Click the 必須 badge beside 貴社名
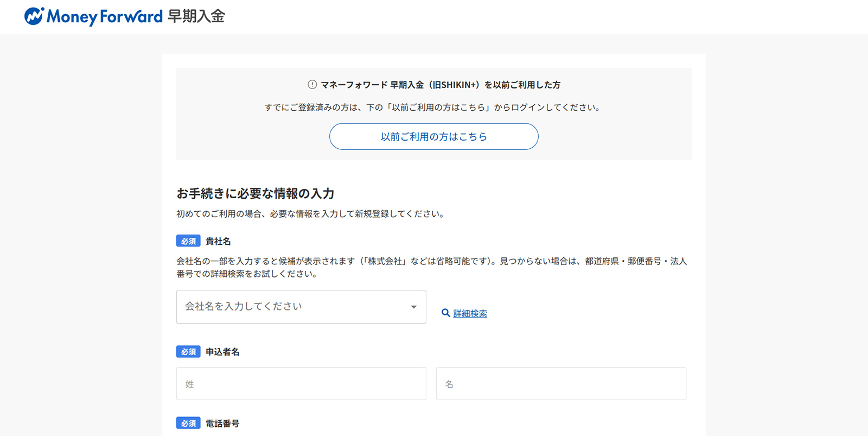Image resolution: width=868 pixels, height=436 pixels. pyautogui.click(x=188, y=241)
